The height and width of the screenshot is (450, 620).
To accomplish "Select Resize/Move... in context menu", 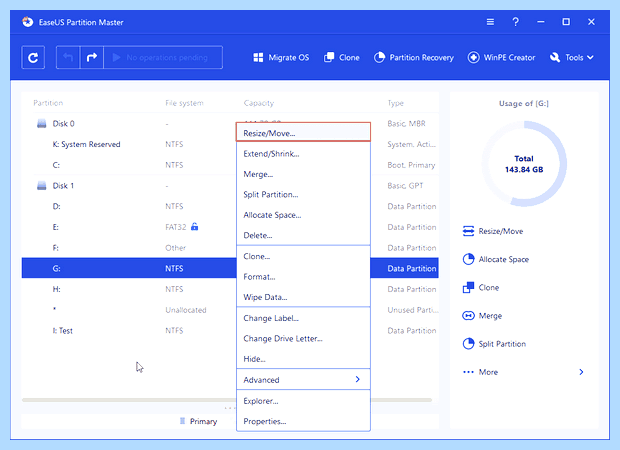I will [303, 133].
